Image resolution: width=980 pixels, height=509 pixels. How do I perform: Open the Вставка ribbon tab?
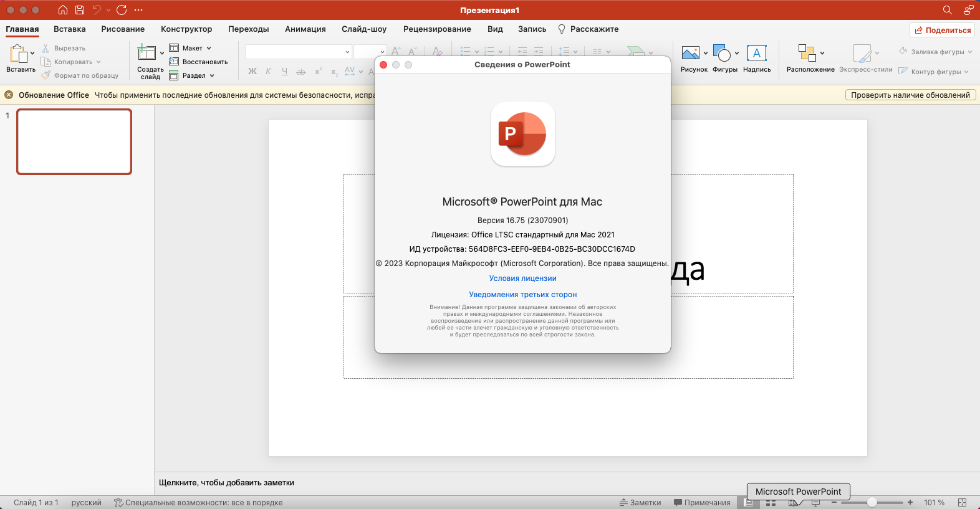pos(69,29)
